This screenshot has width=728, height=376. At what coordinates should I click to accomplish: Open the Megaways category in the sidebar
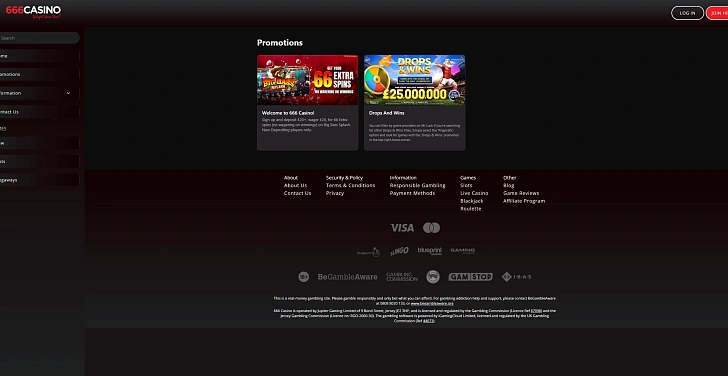(x=39, y=180)
